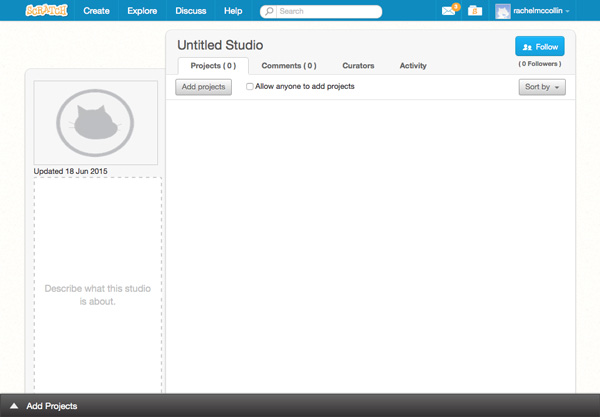Viewport: 600px width, 417px height.
Task: Follow this studio
Action: 540,46
